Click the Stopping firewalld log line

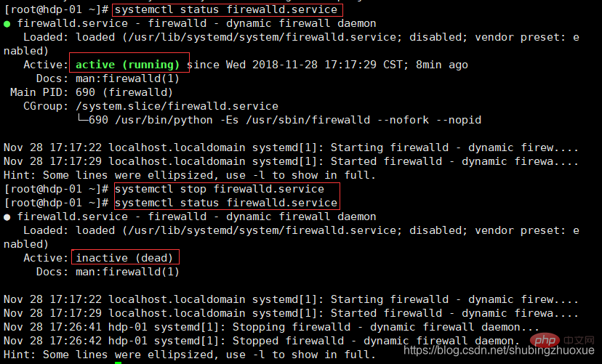(x=271, y=327)
